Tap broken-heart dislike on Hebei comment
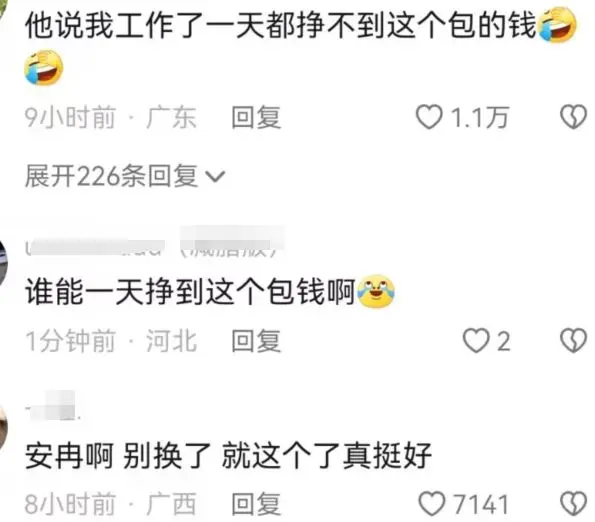This screenshot has width=595, height=522. [x=573, y=340]
